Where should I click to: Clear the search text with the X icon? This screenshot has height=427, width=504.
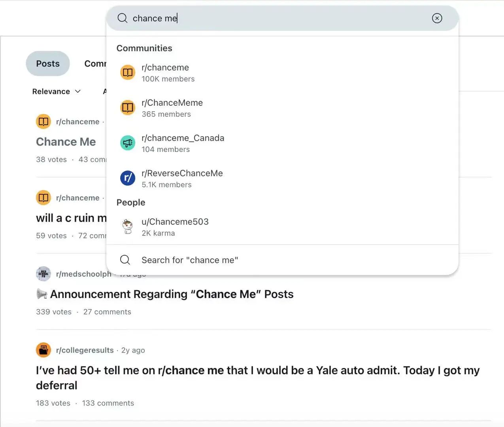click(x=437, y=18)
